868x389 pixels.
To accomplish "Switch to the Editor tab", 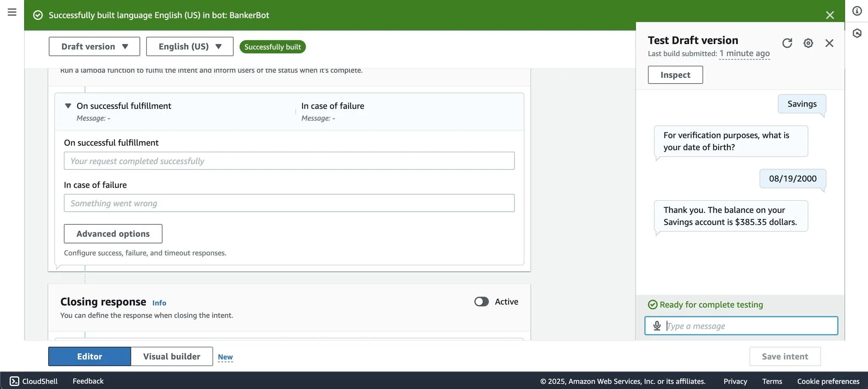I will click(89, 356).
